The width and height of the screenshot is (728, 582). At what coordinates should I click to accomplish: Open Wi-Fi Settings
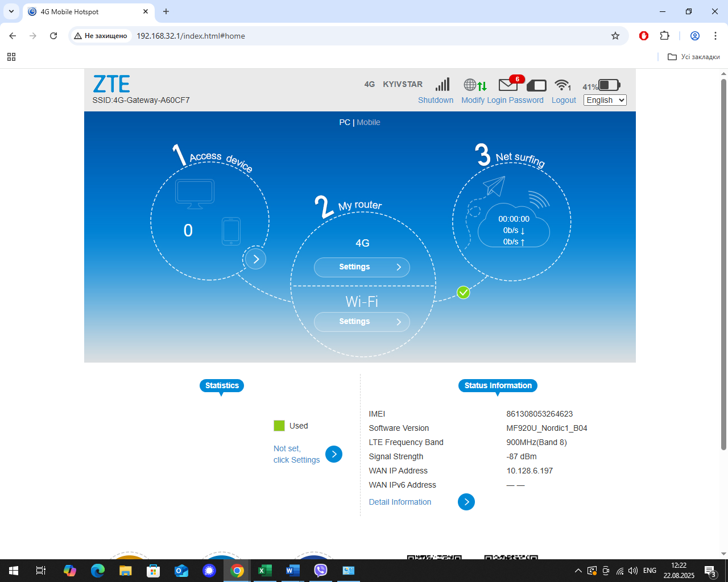362,322
